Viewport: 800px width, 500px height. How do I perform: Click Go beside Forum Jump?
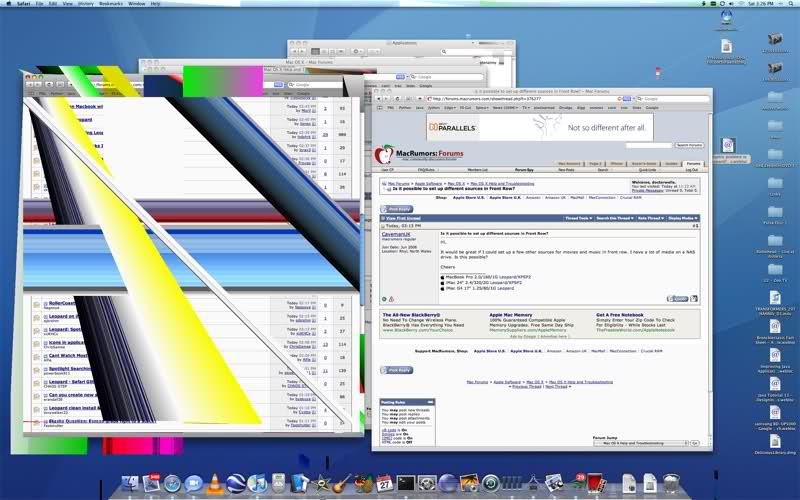[694, 443]
